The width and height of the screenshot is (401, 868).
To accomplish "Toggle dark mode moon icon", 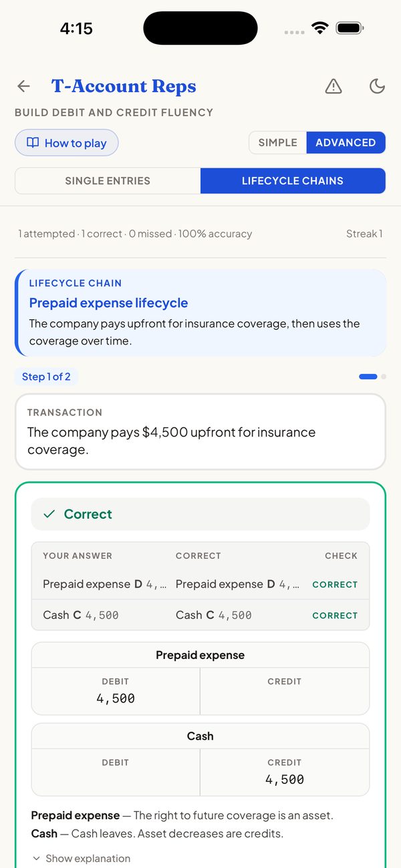I will click(x=378, y=86).
